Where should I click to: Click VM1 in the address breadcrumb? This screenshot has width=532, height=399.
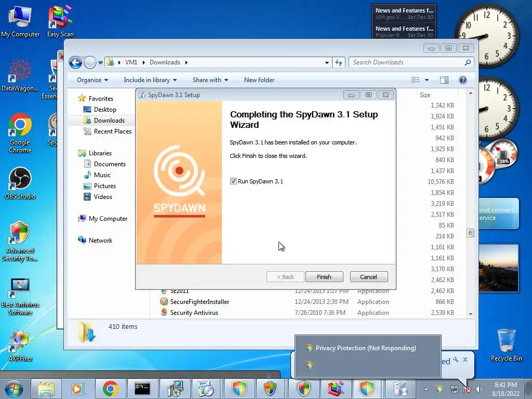pyautogui.click(x=131, y=62)
